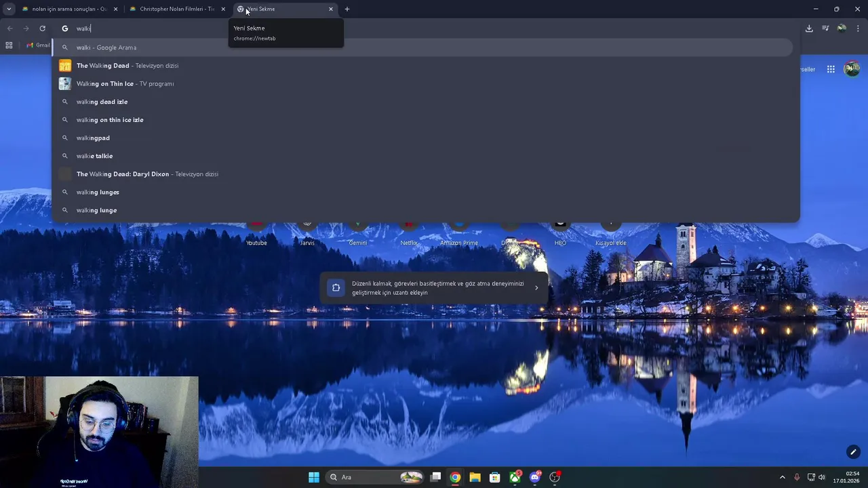Click the browser Forward arrow
Viewport: 868px width, 488px height.
point(26,28)
